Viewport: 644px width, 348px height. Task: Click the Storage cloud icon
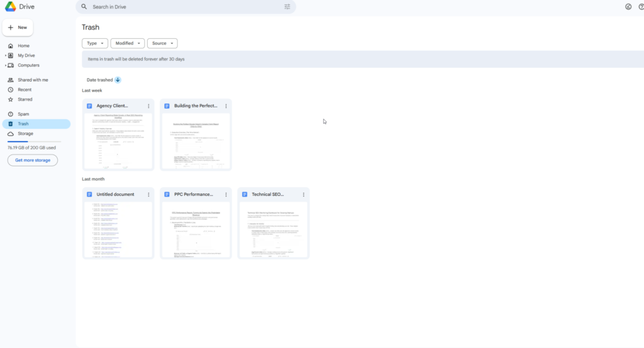pos(11,134)
